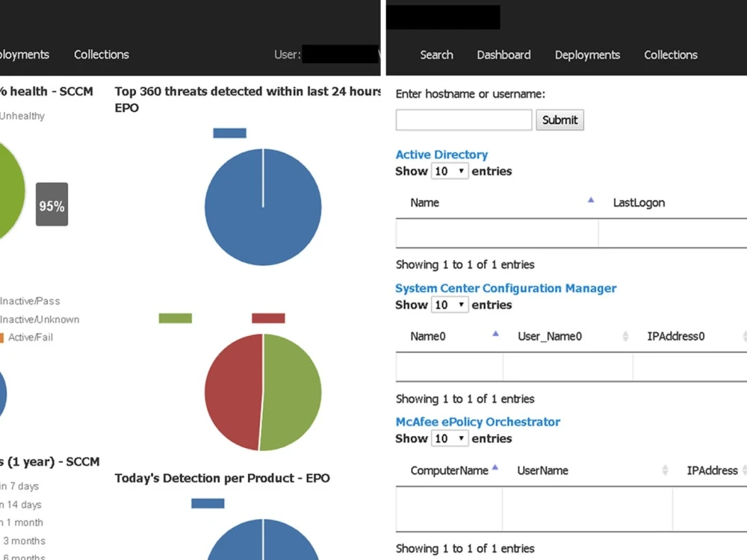Open McAfee show entries dropdown

click(449, 438)
